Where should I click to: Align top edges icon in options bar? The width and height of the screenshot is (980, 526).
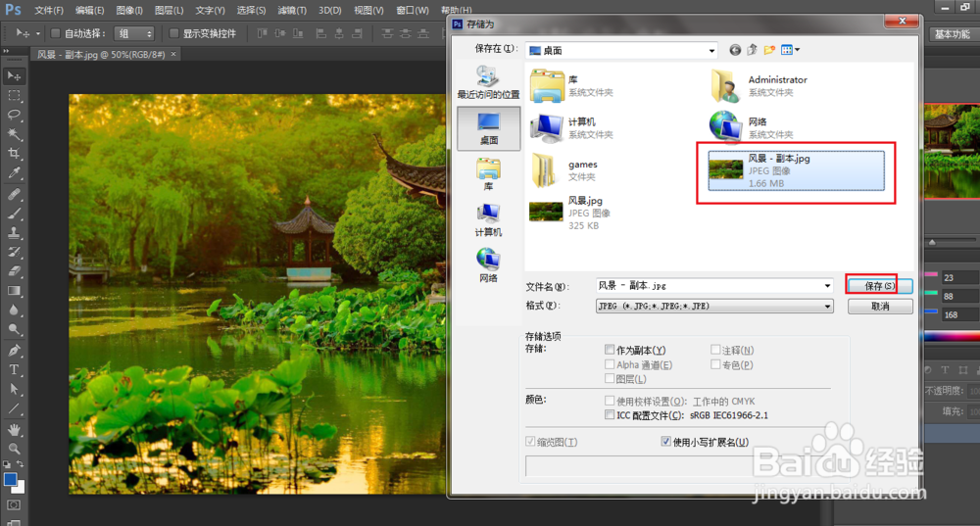(x=262, y=33)
